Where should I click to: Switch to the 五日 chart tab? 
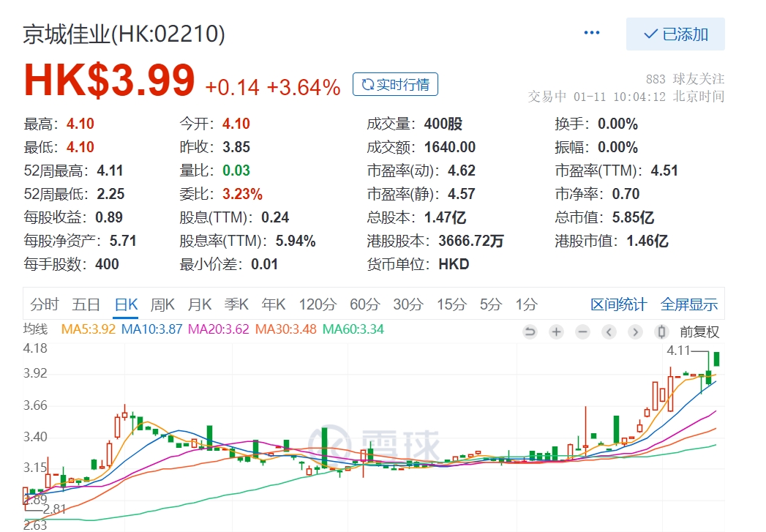point(86,304)
